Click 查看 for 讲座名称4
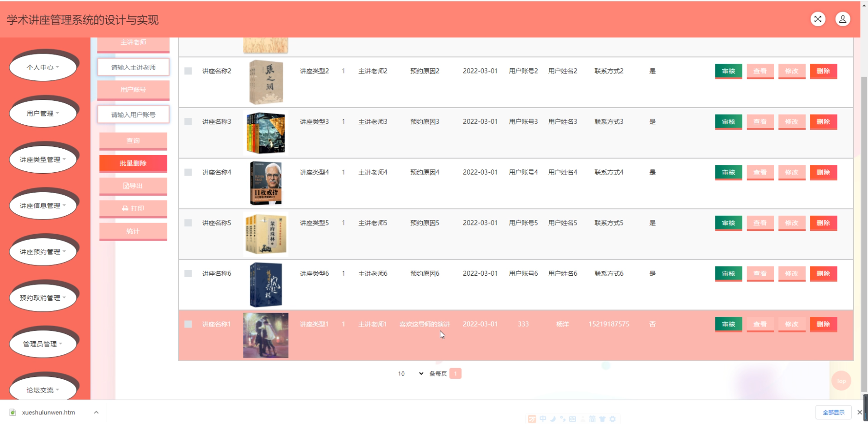The image size is (868, 424). click(x=760, y=172)
